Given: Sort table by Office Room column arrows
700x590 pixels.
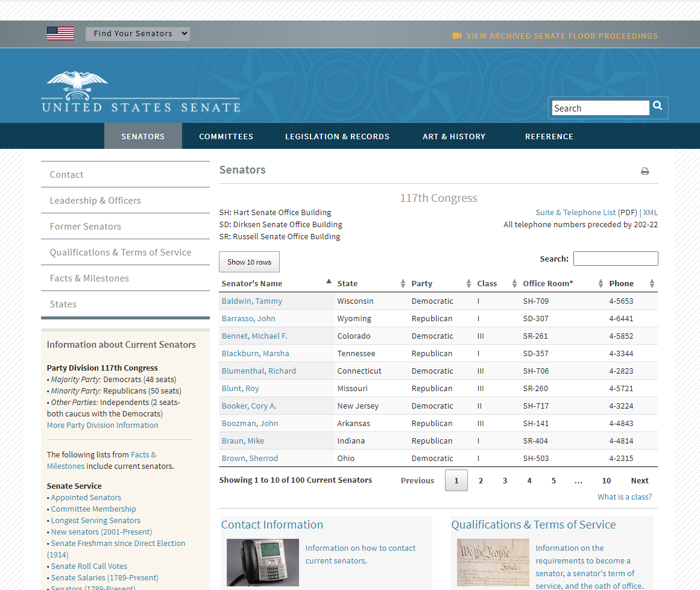Looking at the screenshot, I should (601, 283).
